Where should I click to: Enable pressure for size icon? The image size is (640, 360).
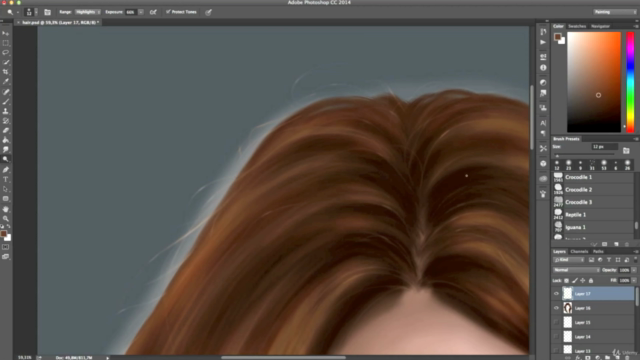(x=209, y=12)
